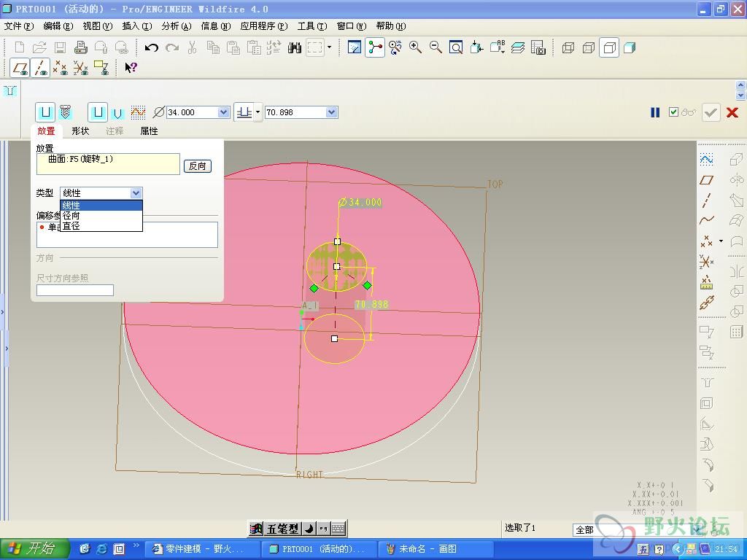Create a new file from the toolbar
Image resolution: width=747 pixels, height=560 pixels.
pyautogui.click(x=20, y=47)
